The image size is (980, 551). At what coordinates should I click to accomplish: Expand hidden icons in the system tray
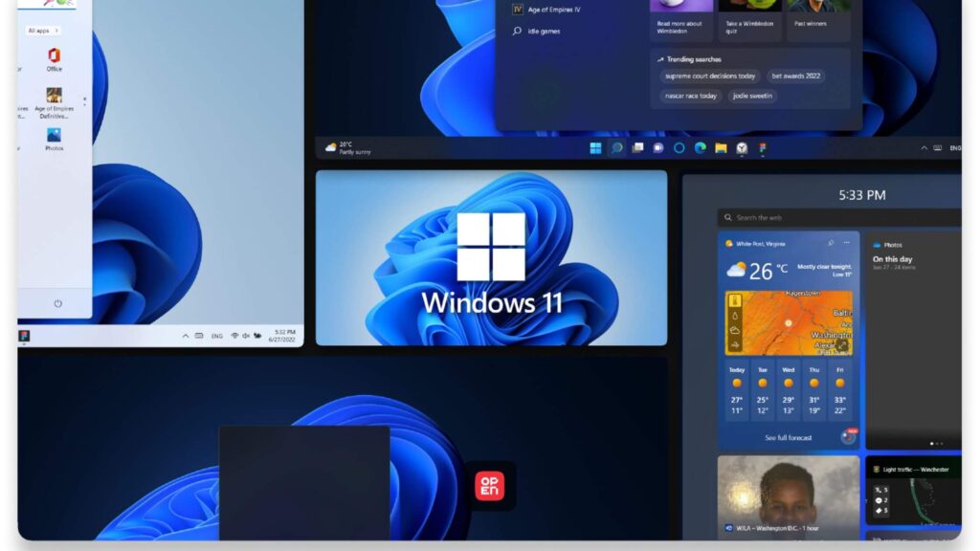point(923,148)
